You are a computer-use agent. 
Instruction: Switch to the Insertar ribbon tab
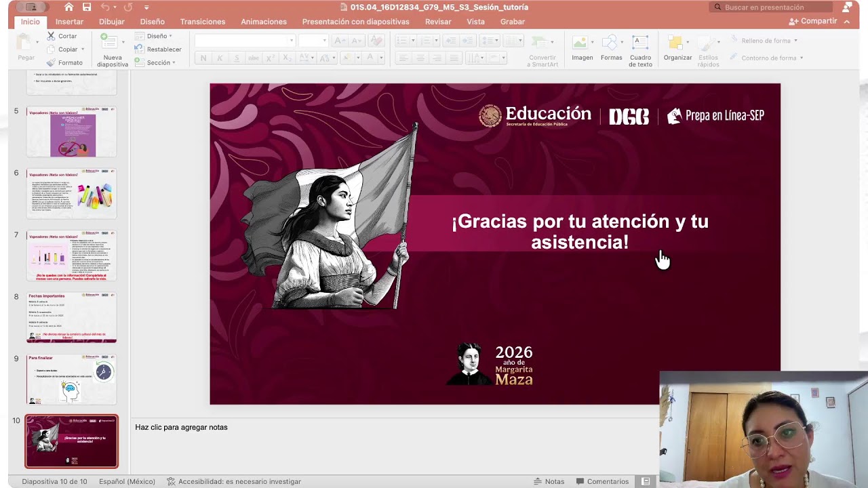pos(69,22)
